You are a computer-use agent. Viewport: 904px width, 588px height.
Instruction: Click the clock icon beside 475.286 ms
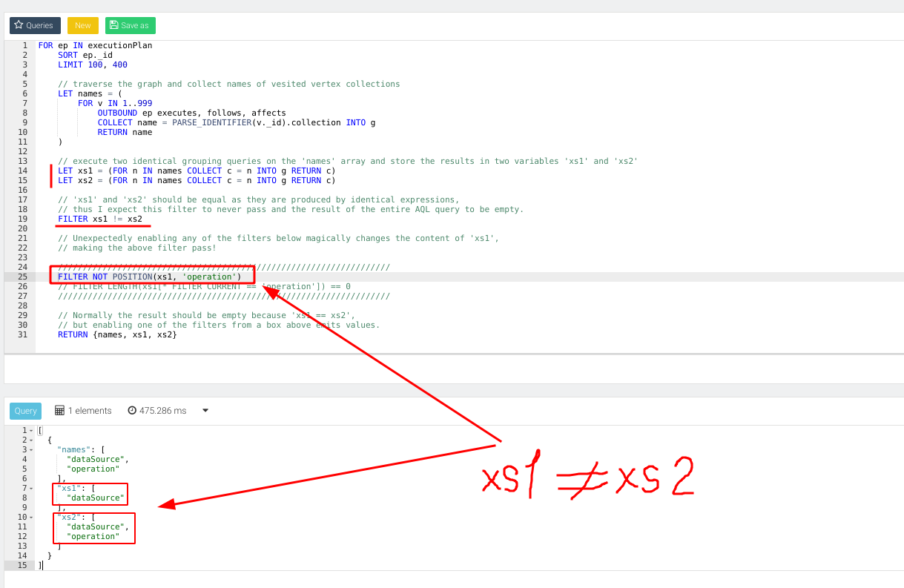[x=132, y=410]
